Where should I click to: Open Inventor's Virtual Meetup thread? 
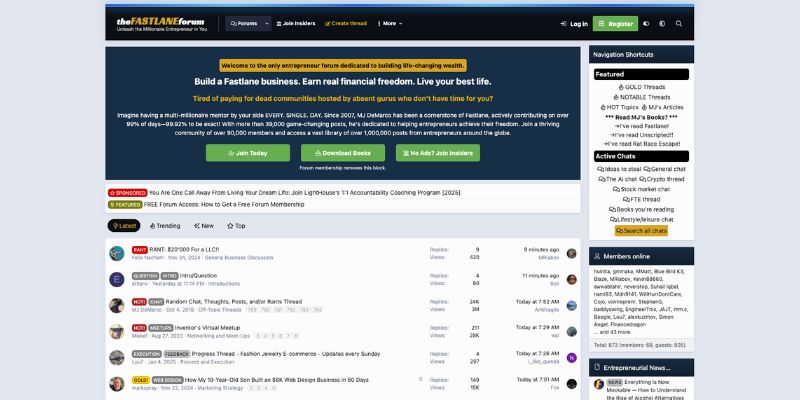point(207,328)
